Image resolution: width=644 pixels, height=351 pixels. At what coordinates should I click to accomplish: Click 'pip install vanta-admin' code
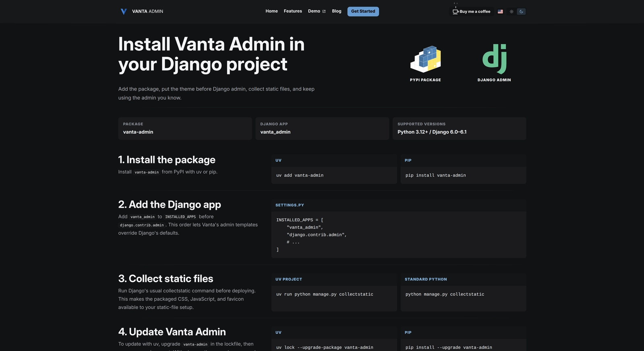tap(436, 175)
